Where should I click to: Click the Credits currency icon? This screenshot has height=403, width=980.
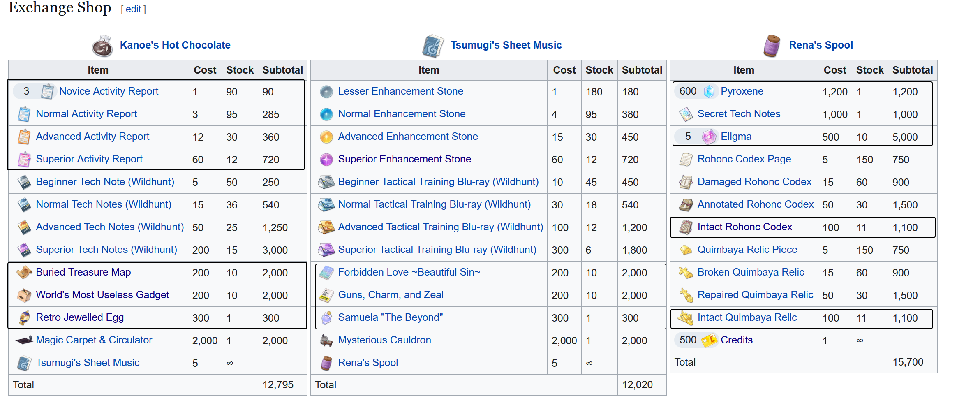tap(709, 340)
